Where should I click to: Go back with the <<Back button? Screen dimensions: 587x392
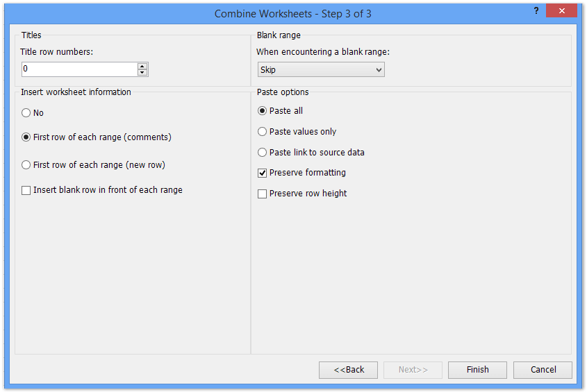pos(348,370)
